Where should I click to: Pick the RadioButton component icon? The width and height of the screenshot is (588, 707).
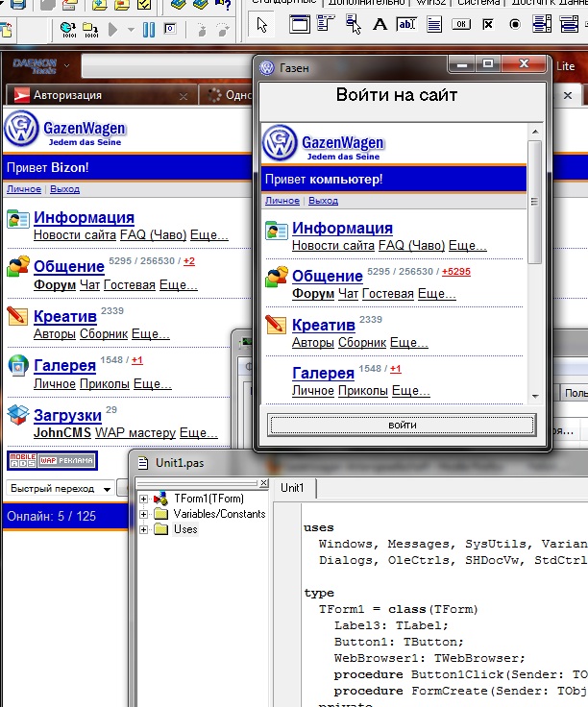point(515,24)
